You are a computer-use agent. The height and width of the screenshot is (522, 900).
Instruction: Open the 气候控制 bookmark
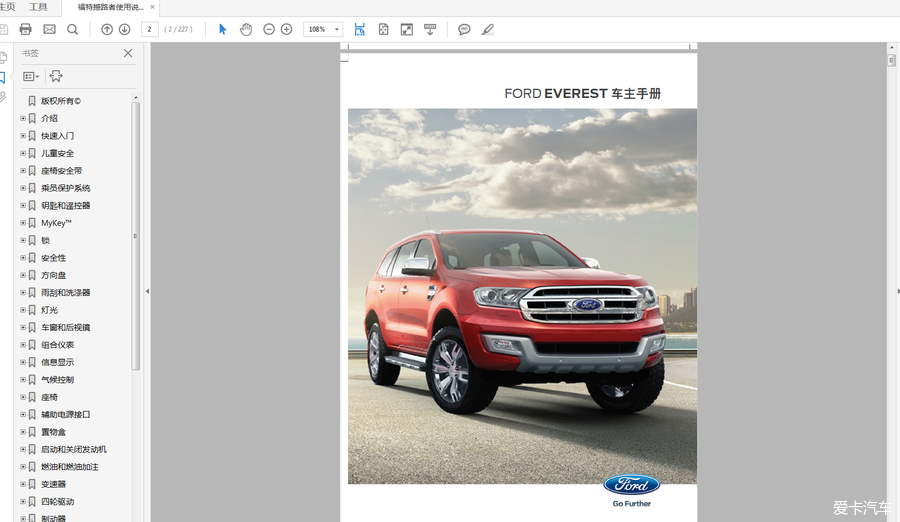[57, 380]
